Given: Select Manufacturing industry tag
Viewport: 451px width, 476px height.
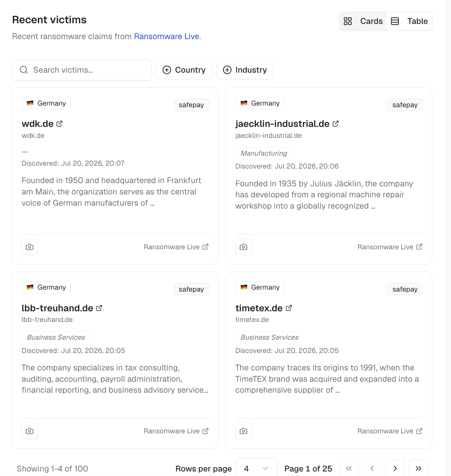Looking at the screenshot, I should pyautogui.click(x=264, y=153).
